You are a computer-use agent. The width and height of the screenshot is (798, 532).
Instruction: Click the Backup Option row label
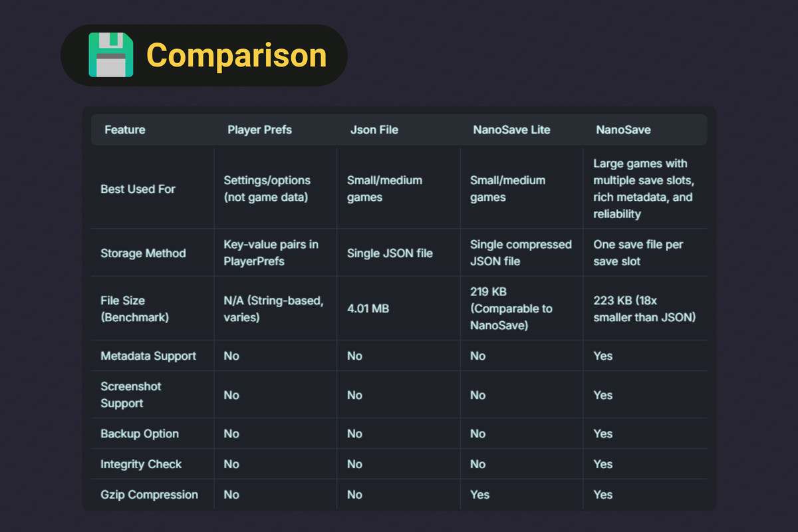pyautogui.click(x=140, y=434)
